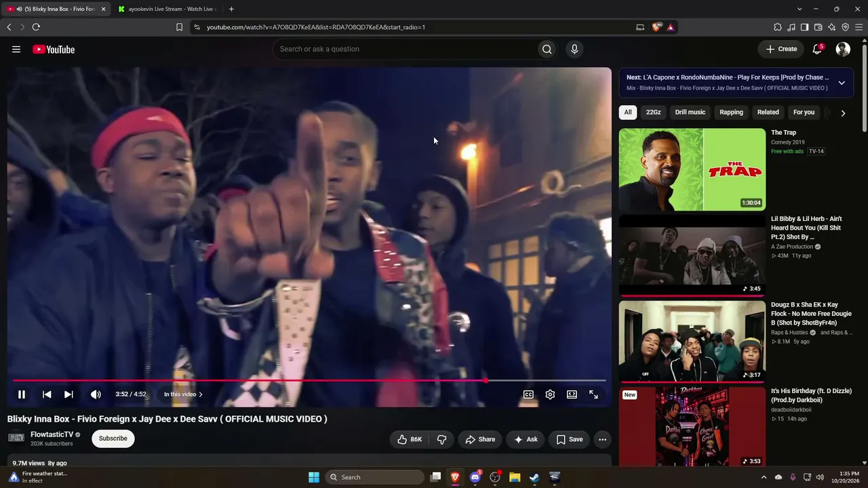
Task: Expand the In this video chapters
Action: click(183, 394)
